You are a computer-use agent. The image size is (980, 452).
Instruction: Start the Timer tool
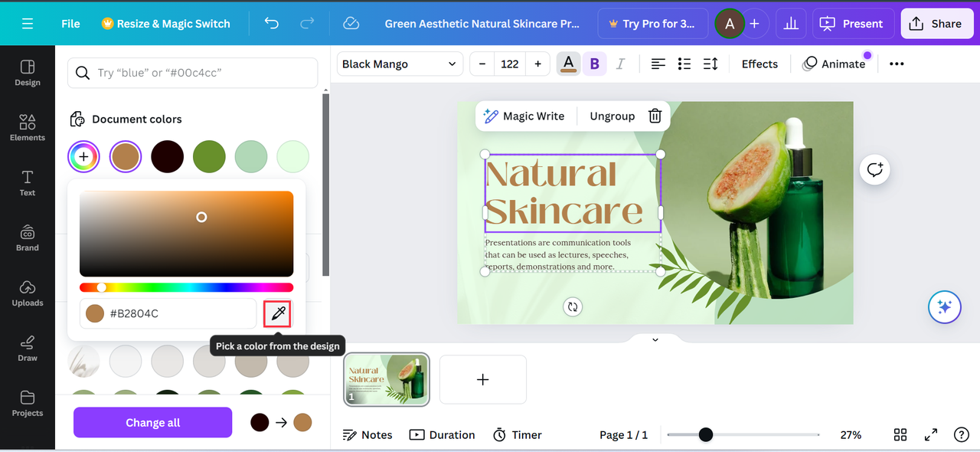click(517, 434)
